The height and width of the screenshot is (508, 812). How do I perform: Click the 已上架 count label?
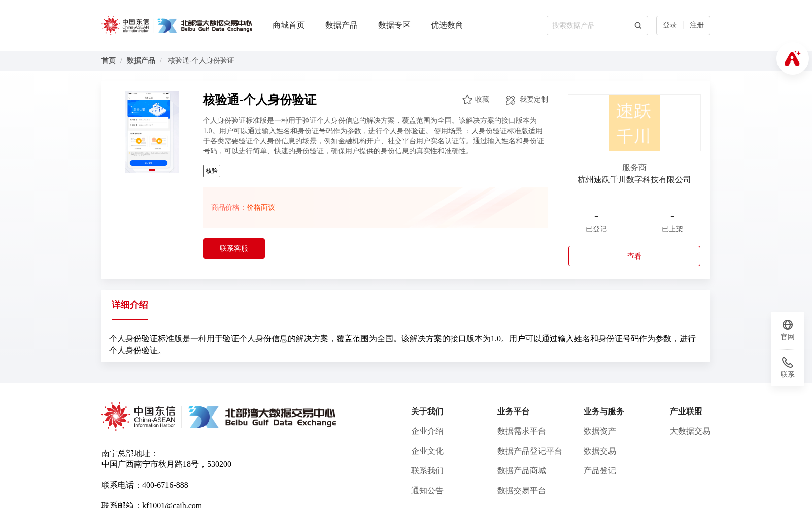tap(672, 229)
